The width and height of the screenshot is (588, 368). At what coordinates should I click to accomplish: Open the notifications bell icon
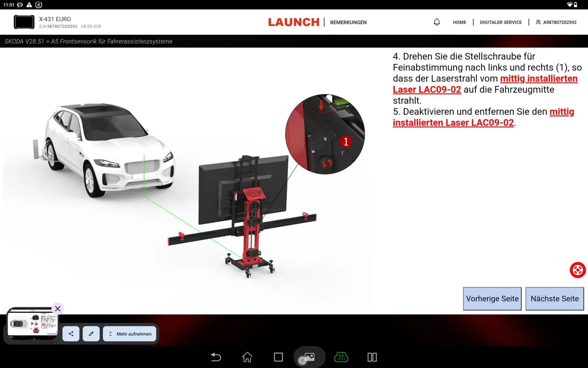[437, 22]
